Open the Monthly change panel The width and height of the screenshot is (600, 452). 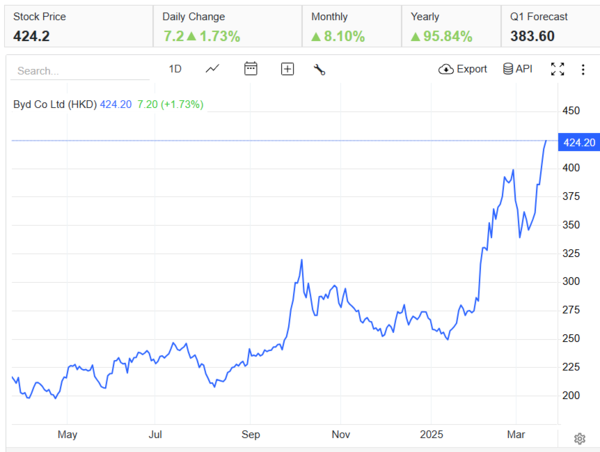pyautogui.click(x=351, y=27)
